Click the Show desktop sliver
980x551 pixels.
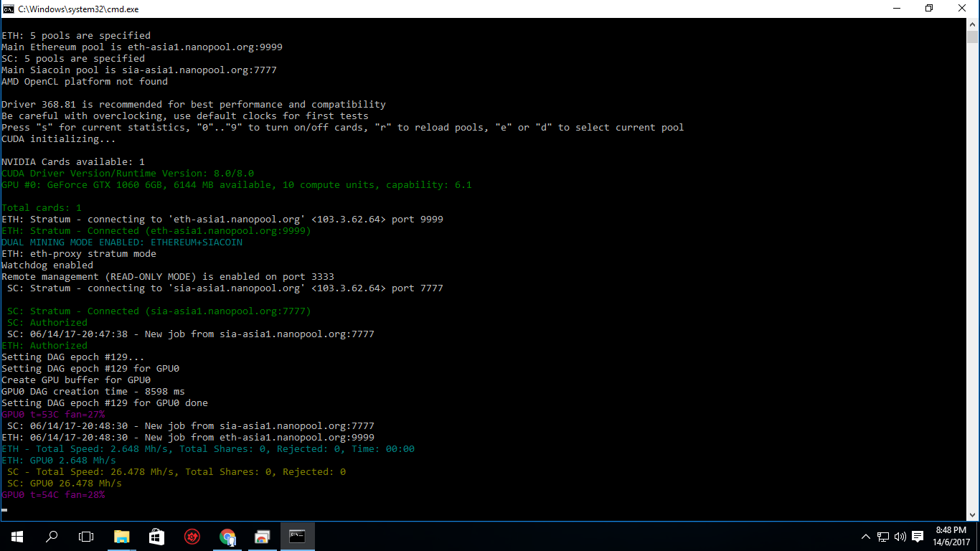[978, 537]
